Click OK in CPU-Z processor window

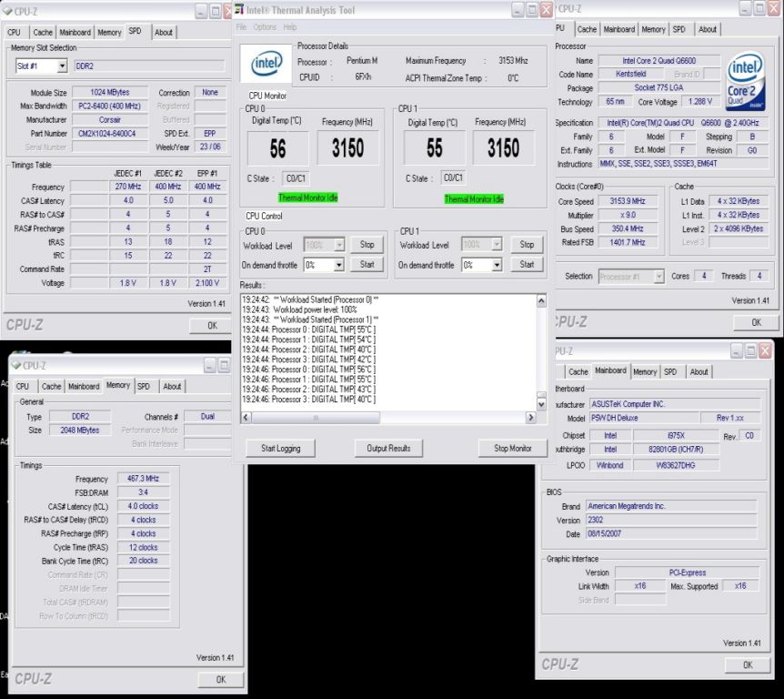[756, 323]
